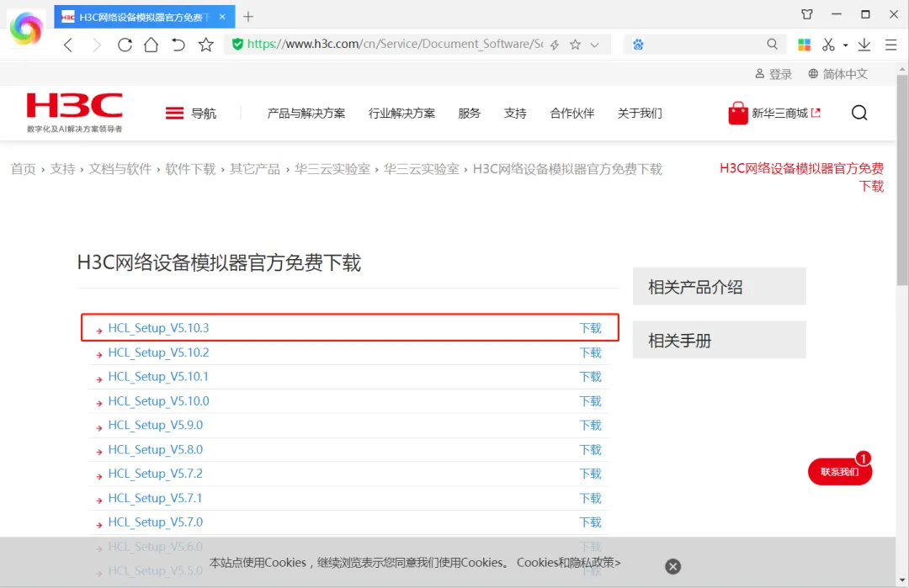Download HCL_Setup_V5.10.3 via 下载
909x588 pixels.
(590, 328)
